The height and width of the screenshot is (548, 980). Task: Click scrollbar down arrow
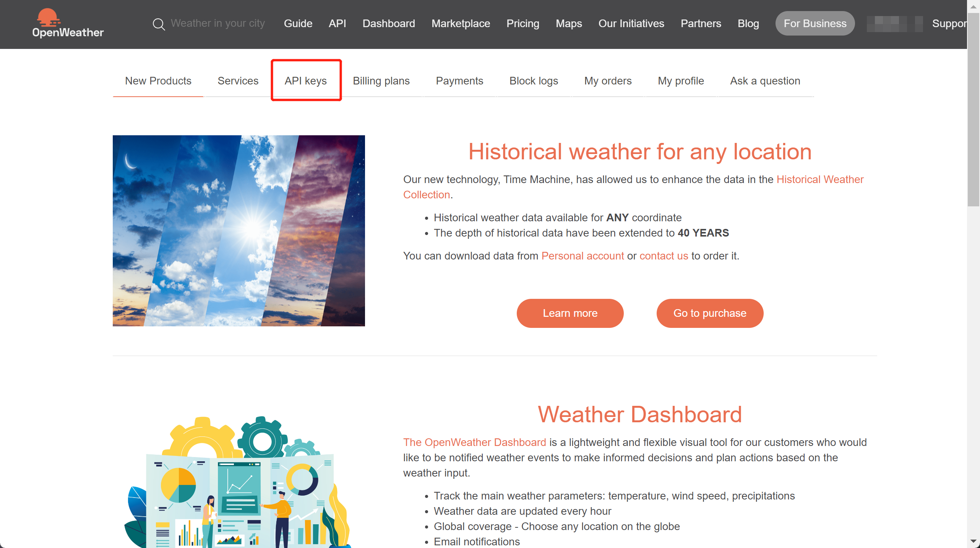coord(974,542)
